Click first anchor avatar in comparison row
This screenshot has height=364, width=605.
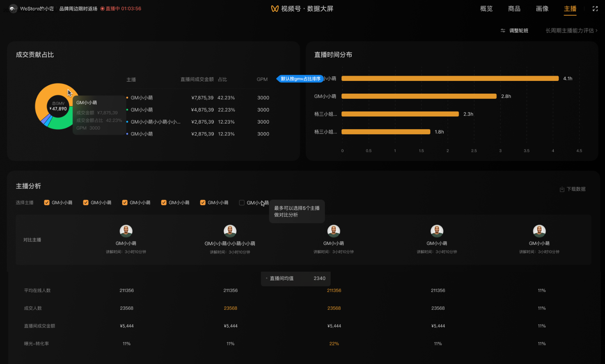click(126, 231)
